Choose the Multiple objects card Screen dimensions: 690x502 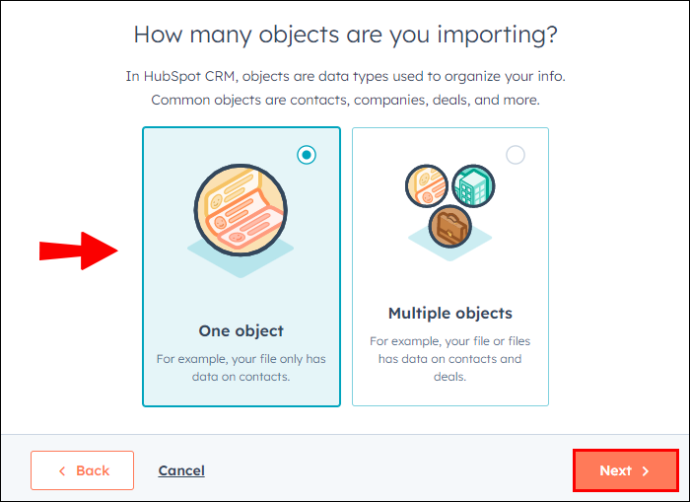450,267
